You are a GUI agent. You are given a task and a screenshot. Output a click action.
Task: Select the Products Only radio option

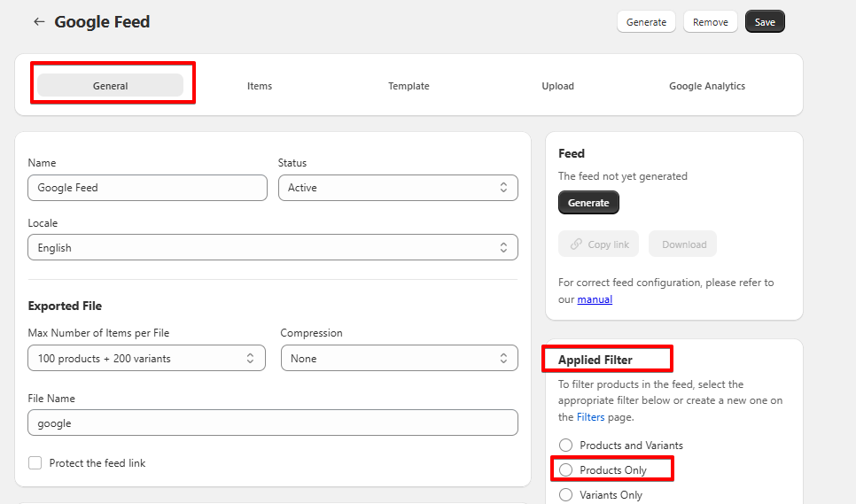point(565,469)
